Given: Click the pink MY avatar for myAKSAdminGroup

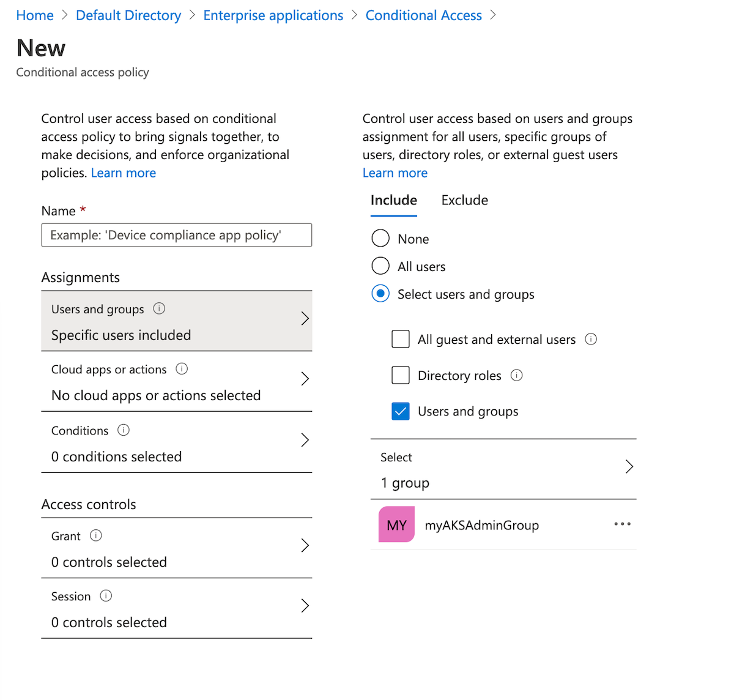Looking at the screenshot, I should (x=396, y=524).
